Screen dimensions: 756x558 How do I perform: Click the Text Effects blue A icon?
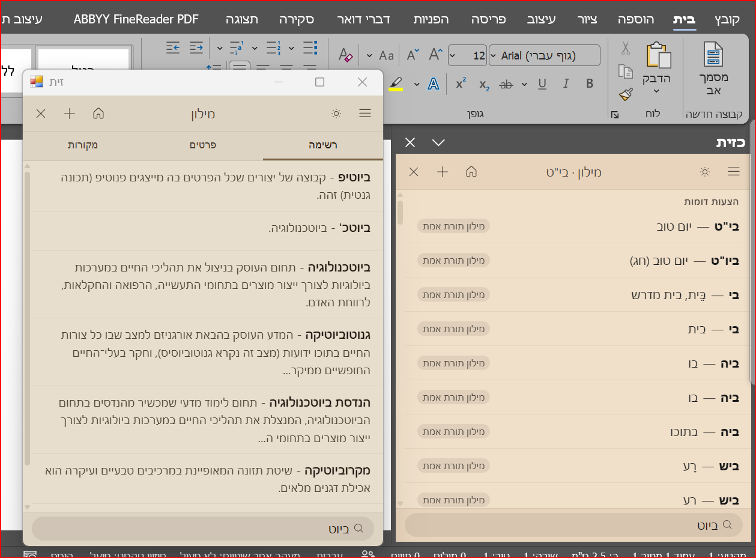pos(434,85)
